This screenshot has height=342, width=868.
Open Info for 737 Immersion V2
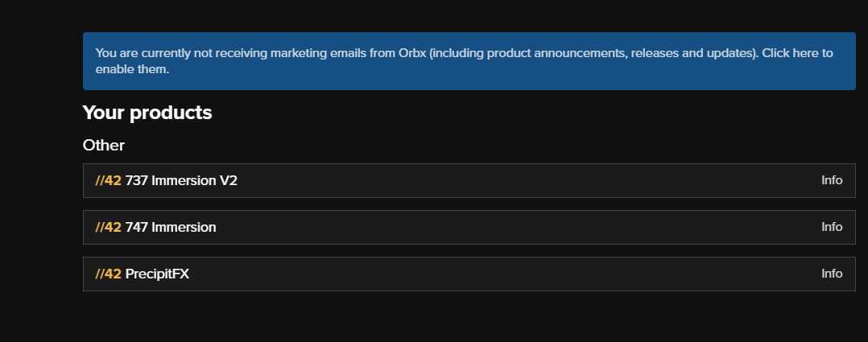[x=832, y=180]
